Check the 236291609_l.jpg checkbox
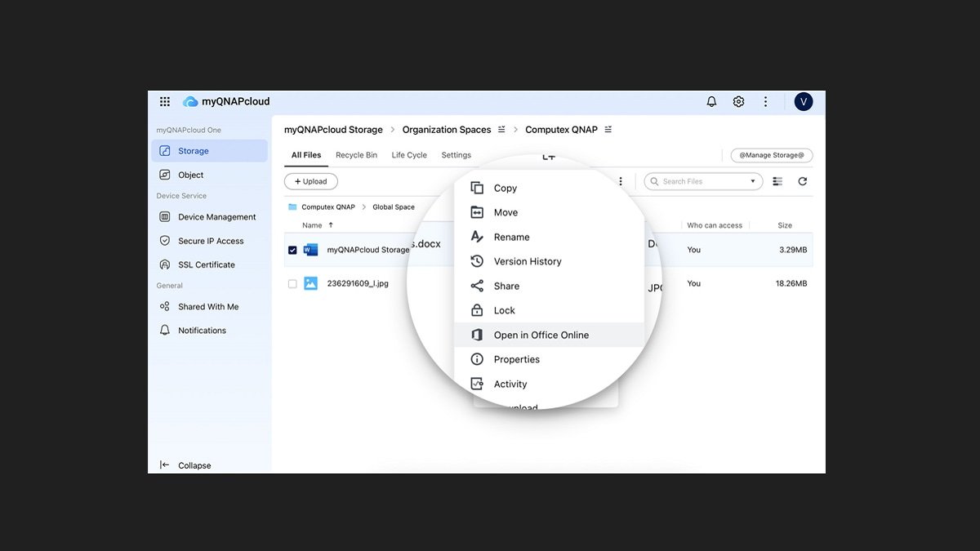The width and height of the screenshot is (980, 551). point(292,284)
